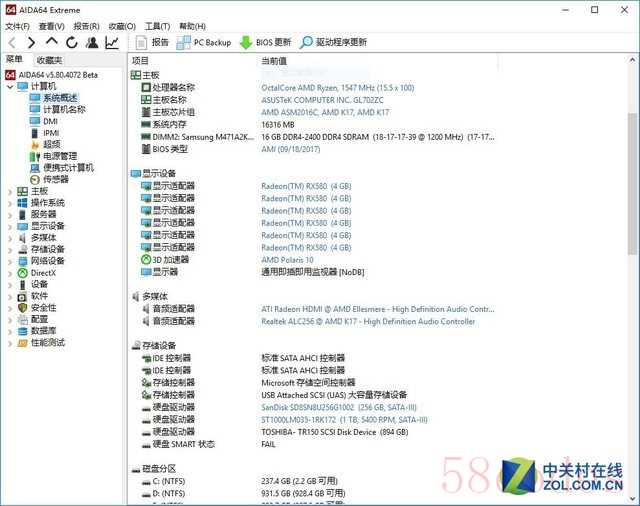The height and width of the screenshot is (506, 640).
Task: Click the 设备 tree item icon
Action: [22, 285]
